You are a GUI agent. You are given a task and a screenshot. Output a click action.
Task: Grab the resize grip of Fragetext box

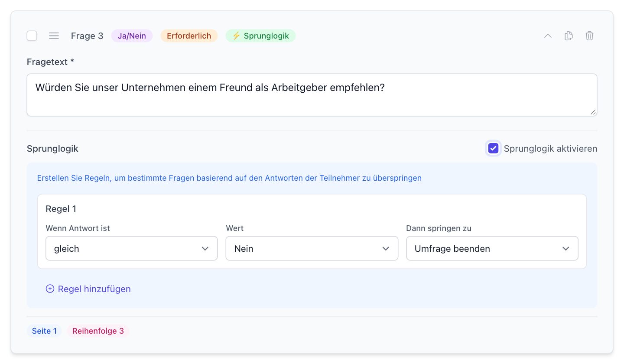[593, 112]
